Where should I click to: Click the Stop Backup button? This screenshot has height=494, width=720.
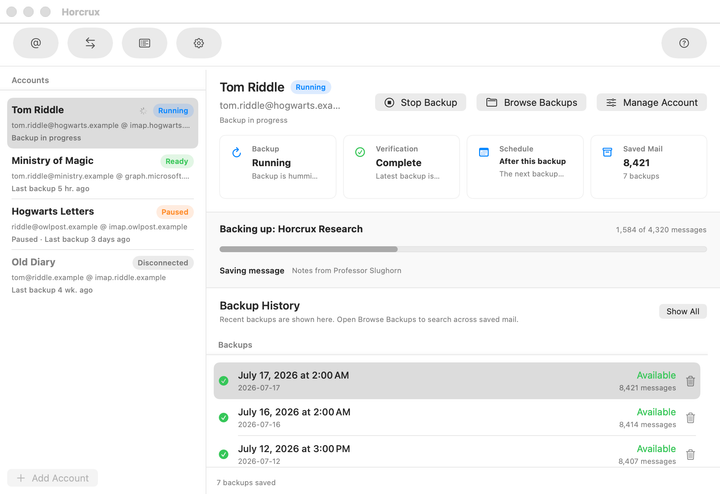[x=420, y=102]
